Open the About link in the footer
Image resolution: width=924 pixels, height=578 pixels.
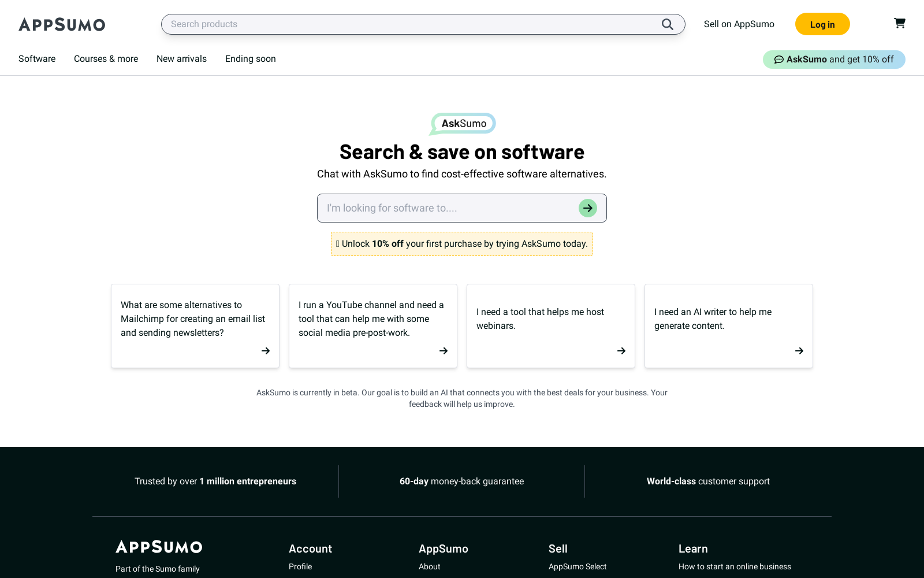[x=430, y=566]
